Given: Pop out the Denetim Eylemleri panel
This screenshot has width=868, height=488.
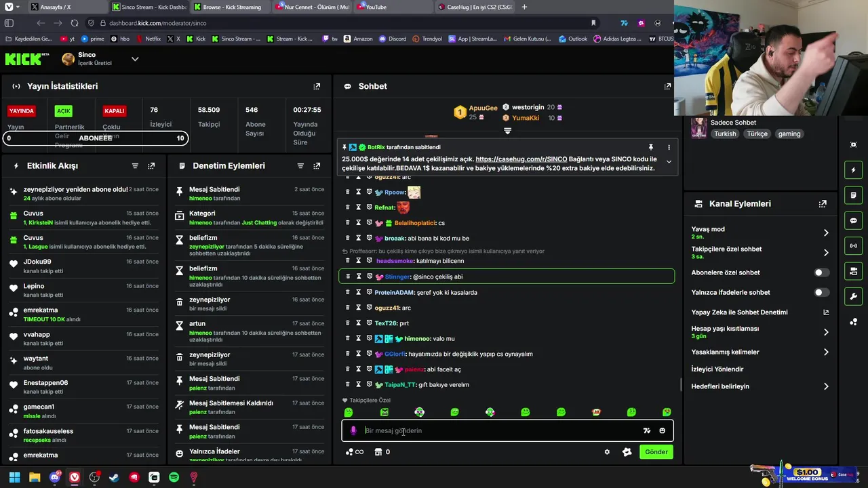Looking at the screenshot, I should [317, 165].
